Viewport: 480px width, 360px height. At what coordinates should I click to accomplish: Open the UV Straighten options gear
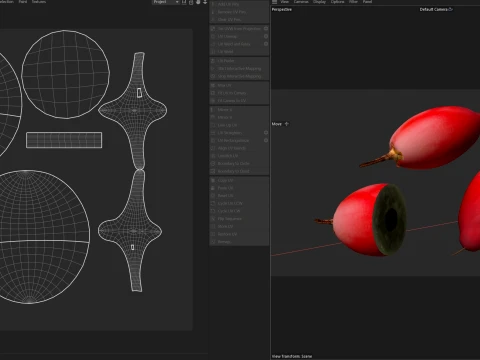point(266,133)
